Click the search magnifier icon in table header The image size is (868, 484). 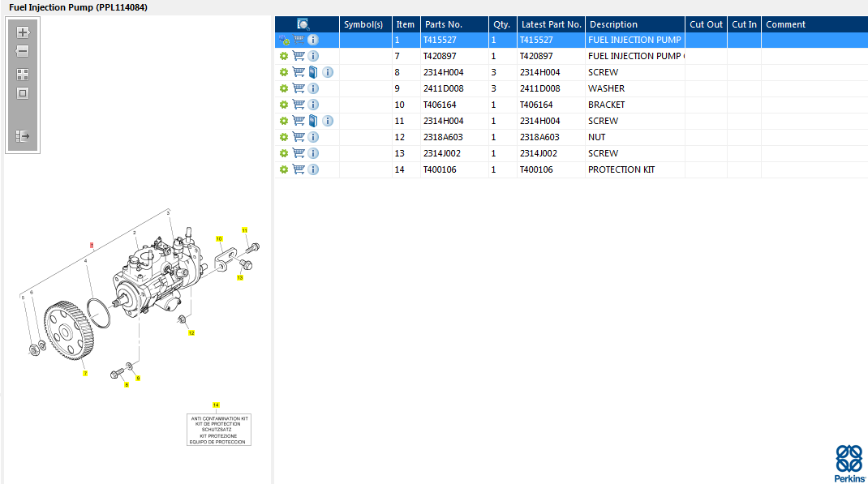click(x=303, y=24)
